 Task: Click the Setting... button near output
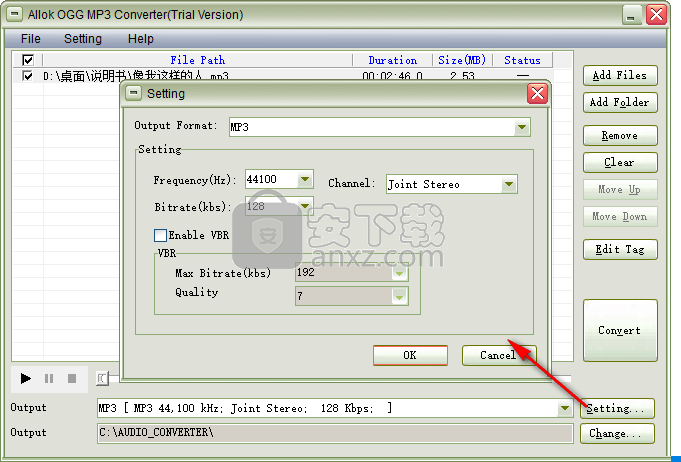pyautogui.click(x=617, y=408)
